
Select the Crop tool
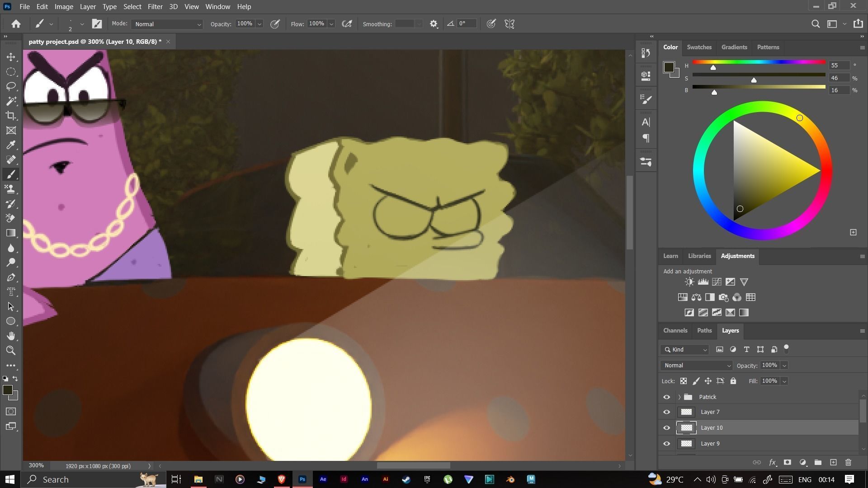(11, 116)
